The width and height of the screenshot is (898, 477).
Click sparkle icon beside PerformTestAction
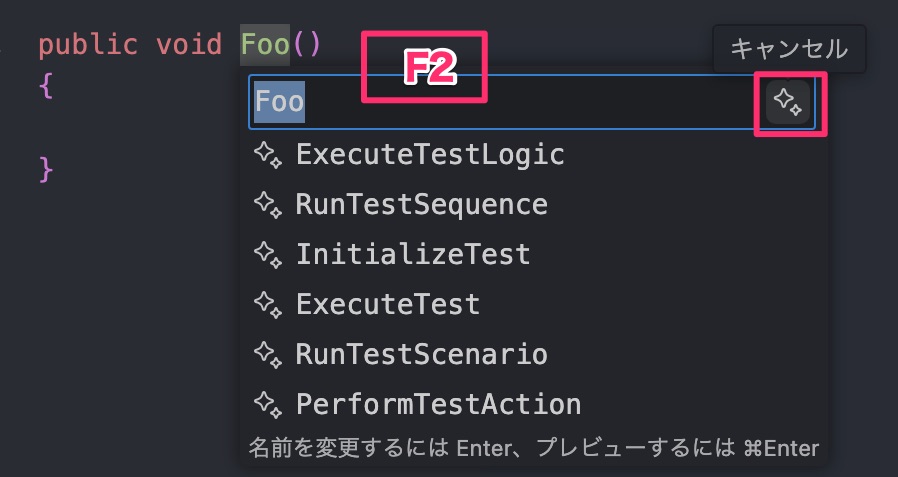[x=268, y=404]
